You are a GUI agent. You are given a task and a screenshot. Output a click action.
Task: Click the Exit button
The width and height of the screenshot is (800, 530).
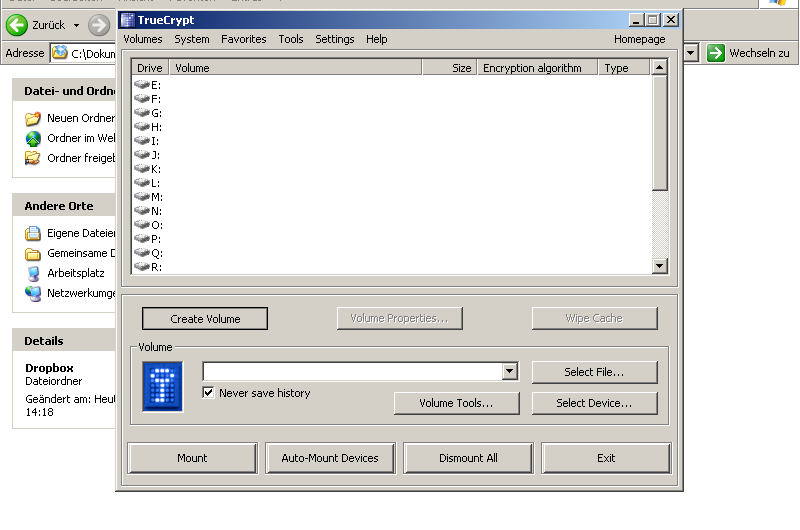[606, 458]
